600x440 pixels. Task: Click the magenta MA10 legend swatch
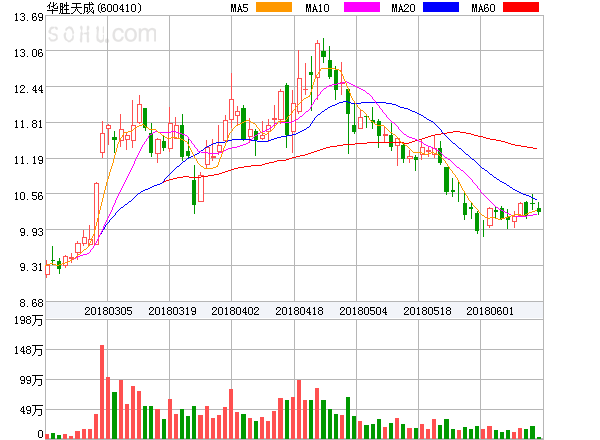point(362,7)
